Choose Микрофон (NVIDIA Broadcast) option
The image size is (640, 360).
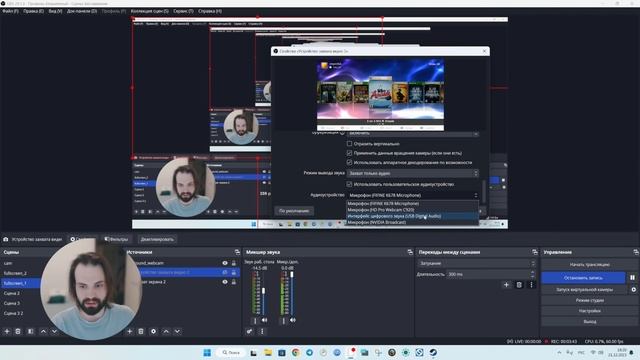pos(412,222)
